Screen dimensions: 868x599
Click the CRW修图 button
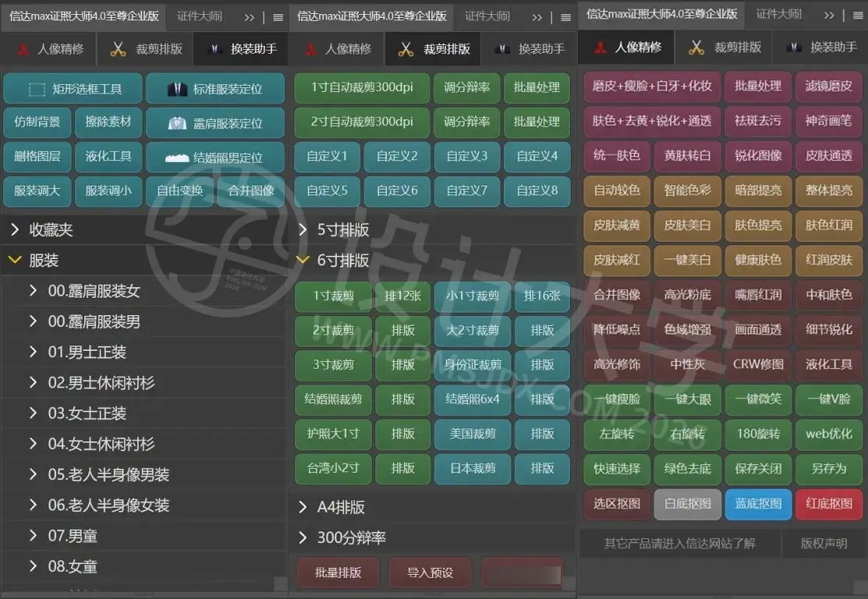coord(758,364)
